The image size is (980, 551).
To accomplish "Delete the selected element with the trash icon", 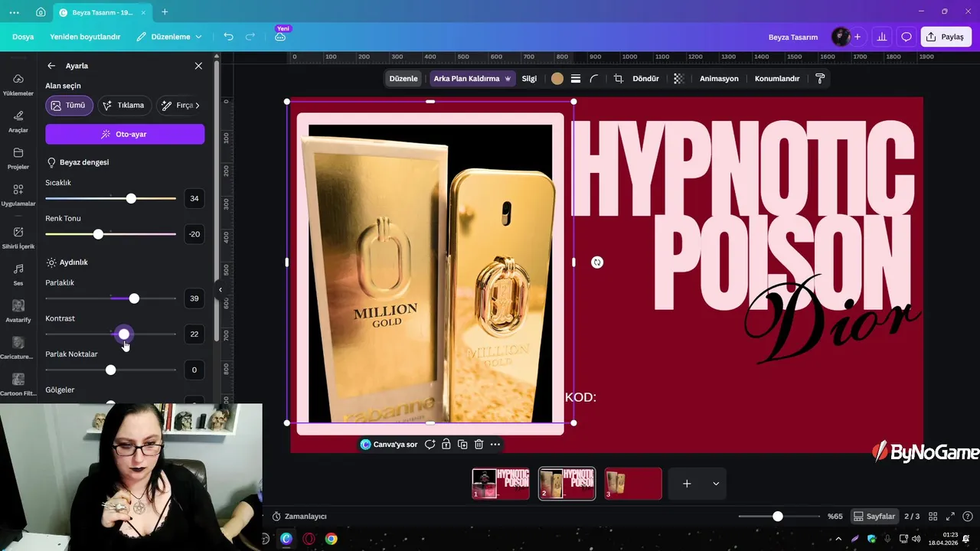I will (x=479, y=444).
